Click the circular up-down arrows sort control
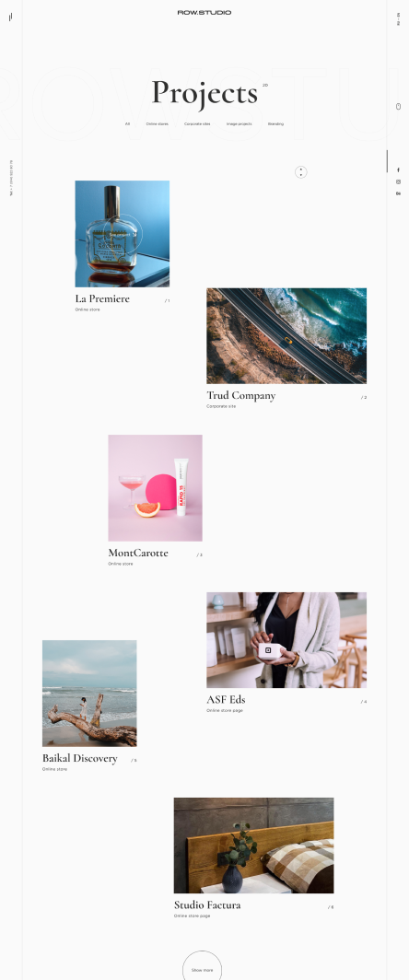409x980 pixels. click(x=301, y=172)
